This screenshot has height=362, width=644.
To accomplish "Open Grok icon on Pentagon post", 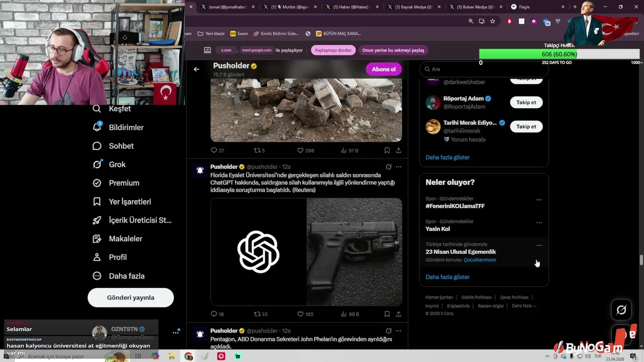I will point(388,331).
